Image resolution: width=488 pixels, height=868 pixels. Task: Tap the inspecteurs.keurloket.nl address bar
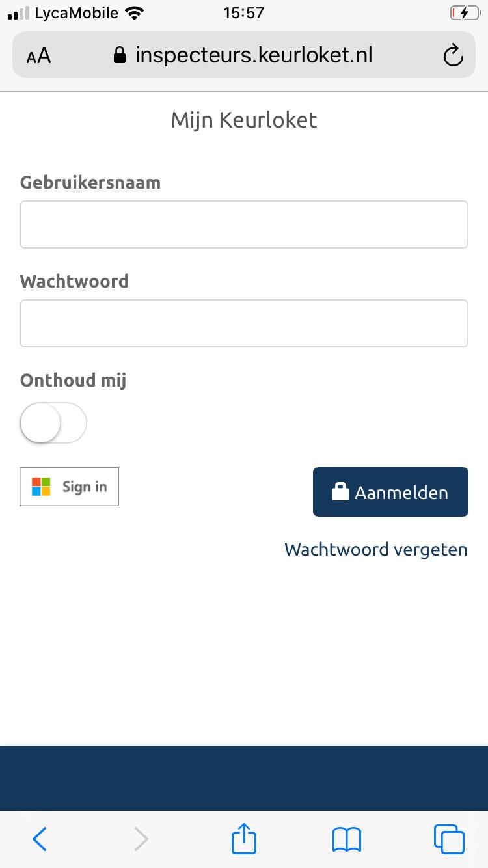pos(244,55)
